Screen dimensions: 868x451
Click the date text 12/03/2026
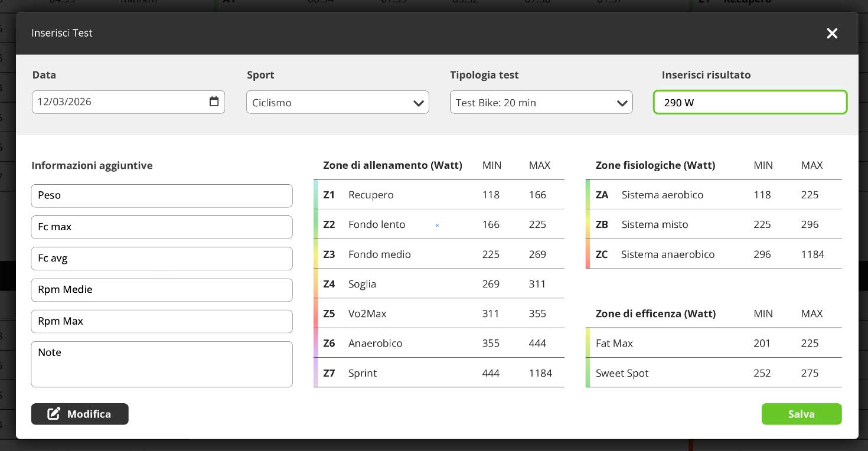tap(64, 102)
